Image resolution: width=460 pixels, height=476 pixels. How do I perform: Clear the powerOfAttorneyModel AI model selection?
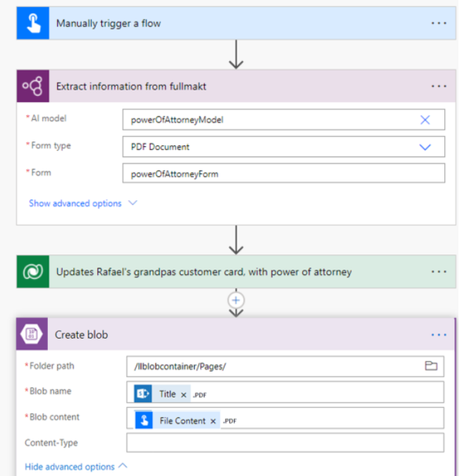pyautogui.click(x=425, y=119)
